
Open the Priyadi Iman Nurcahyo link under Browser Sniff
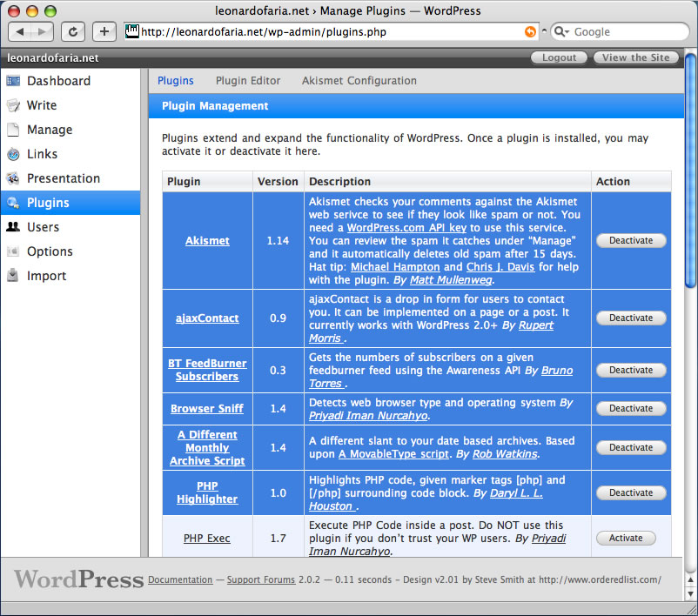[x=368, y=415]
